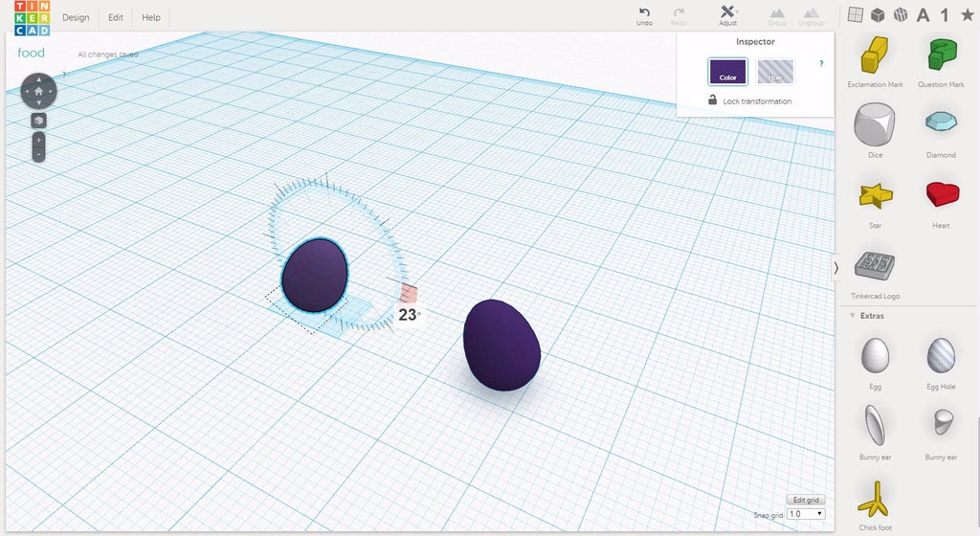This screenshot has height=536, width=980.
Task: Click the fit view cube button
Action: [x=38, y=121]
